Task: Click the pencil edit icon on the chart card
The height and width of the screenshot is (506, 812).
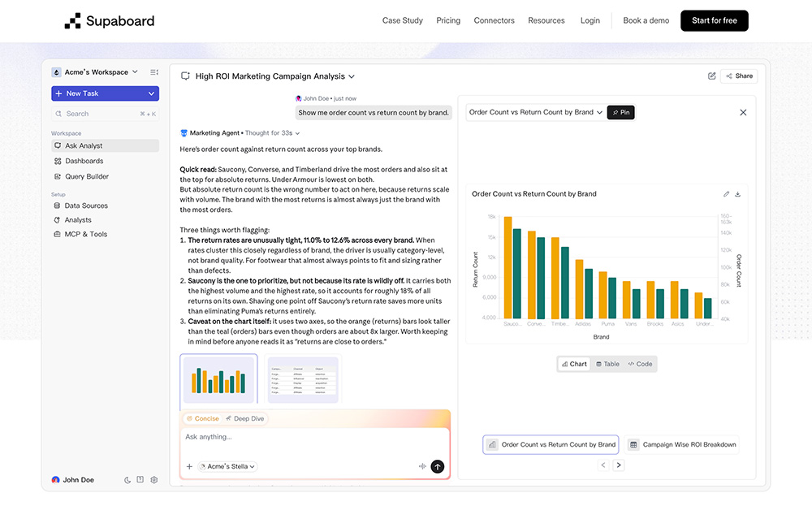Action: (726, 194)
